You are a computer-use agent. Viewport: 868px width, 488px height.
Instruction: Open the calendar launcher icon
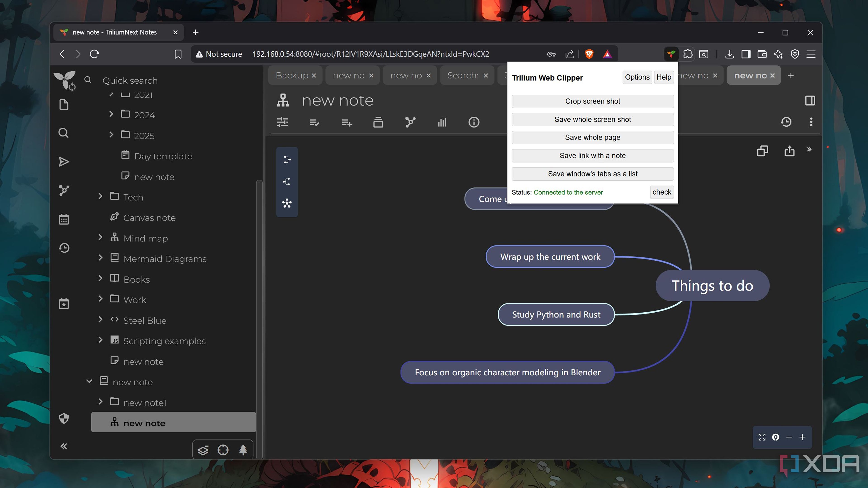(64, 219)
